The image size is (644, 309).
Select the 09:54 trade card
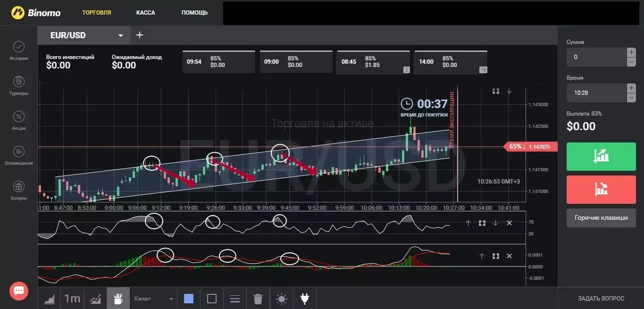click(219, 62)
